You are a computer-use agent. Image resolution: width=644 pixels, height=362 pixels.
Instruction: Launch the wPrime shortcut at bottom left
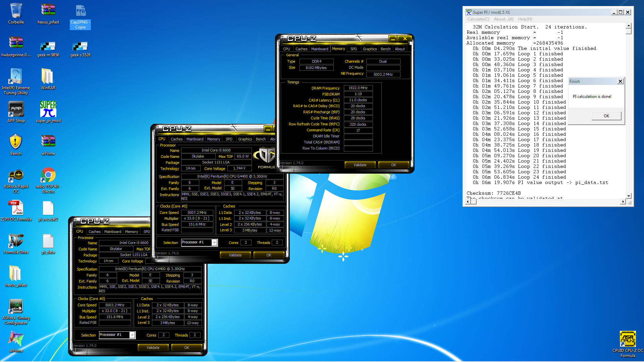(x=16, y=342)
